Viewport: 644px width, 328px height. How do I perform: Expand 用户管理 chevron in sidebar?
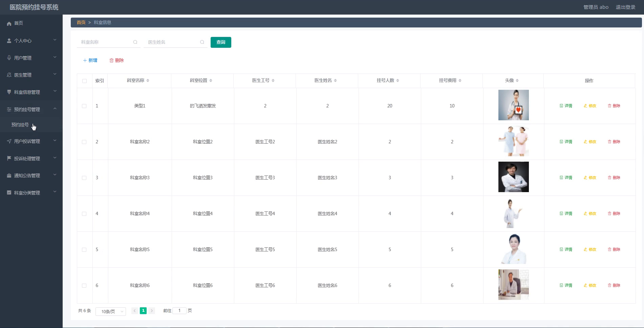tap(55, 57)
